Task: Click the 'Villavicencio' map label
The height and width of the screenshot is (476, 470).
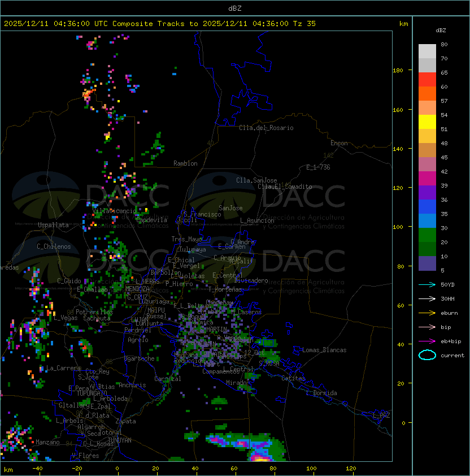Action: 114,211
